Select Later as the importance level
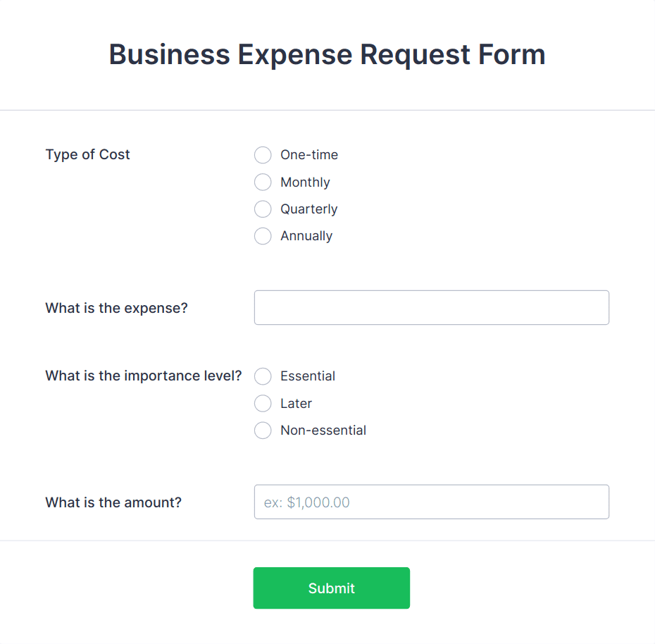This screenshot has height=644, width=655. (x=262, y=403)
